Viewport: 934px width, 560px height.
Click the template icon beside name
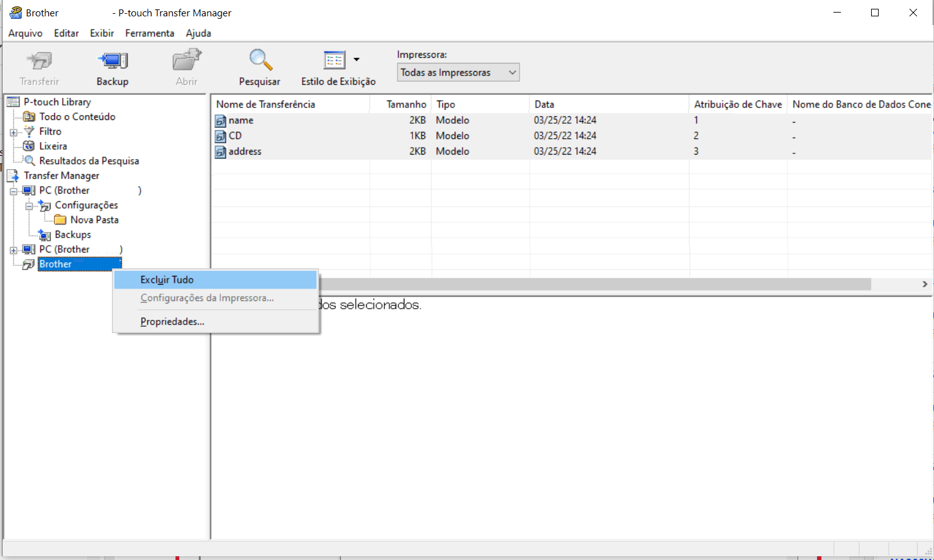[221, 121]
